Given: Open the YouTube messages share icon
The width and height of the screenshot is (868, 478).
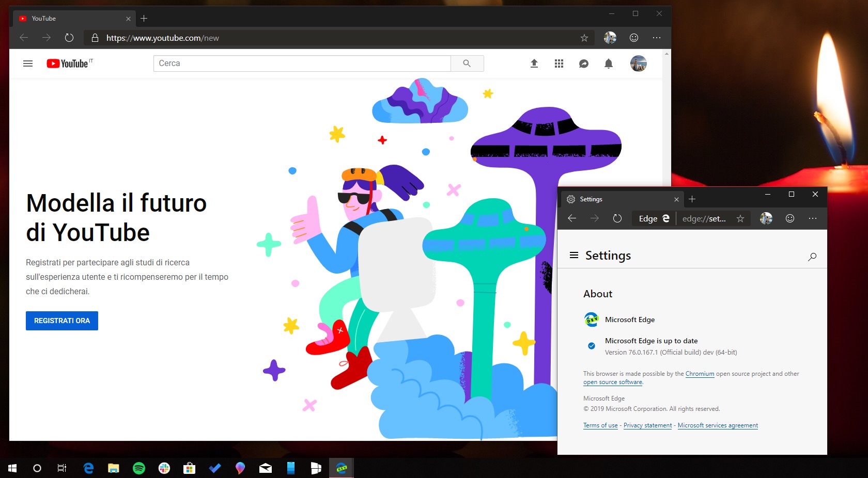Looking at the screenshot, I should click(584, 63).
